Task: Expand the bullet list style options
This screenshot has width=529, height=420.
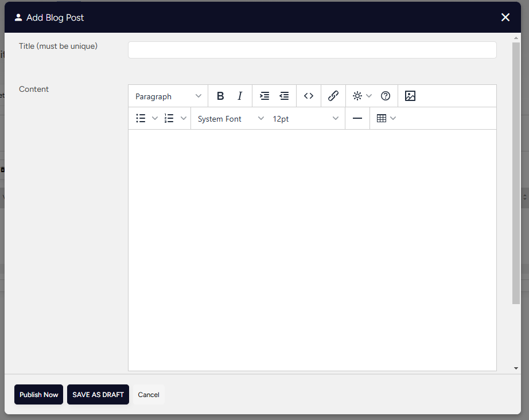Action: (x=154, y=118)
